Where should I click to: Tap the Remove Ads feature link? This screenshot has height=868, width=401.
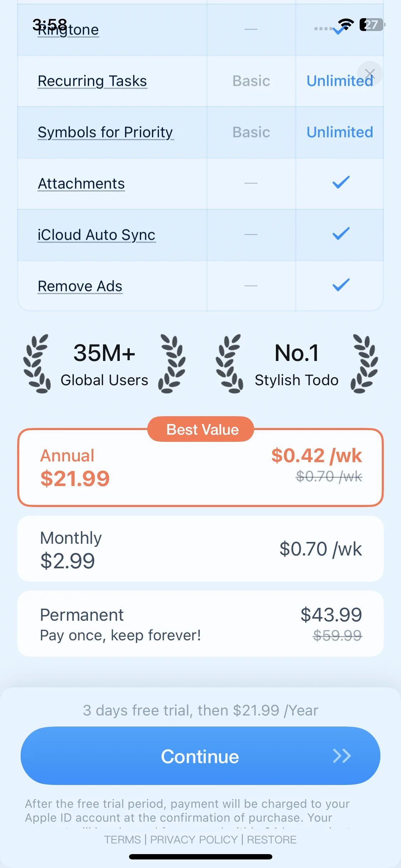click(x=80, y=286)
